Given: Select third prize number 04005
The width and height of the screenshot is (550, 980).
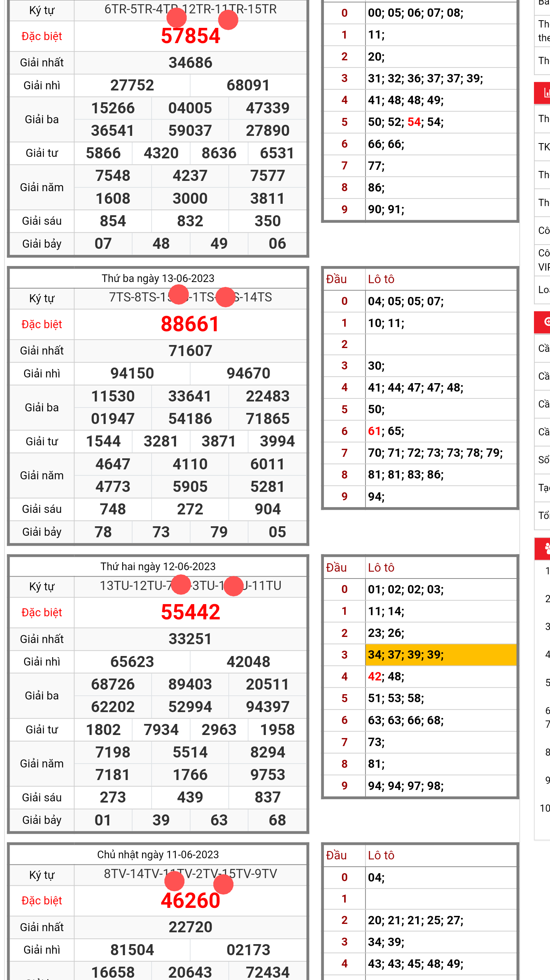Looking at the screenshot, I should click(190, 108).
